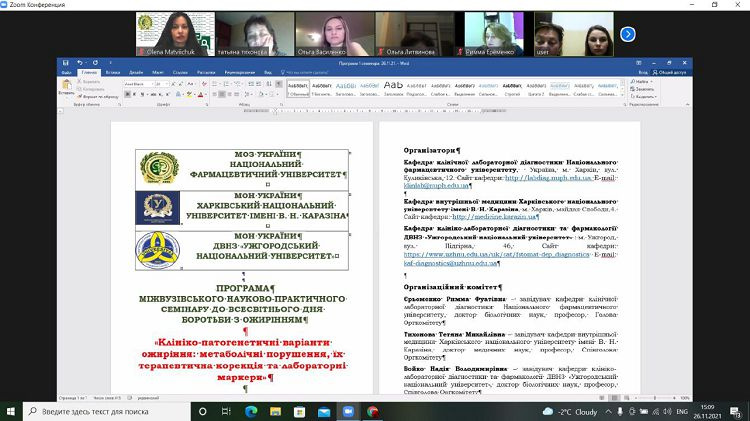750x421 pixels.
Task: Apply the Обычный (Normal) style
Action: pos(298,89)
